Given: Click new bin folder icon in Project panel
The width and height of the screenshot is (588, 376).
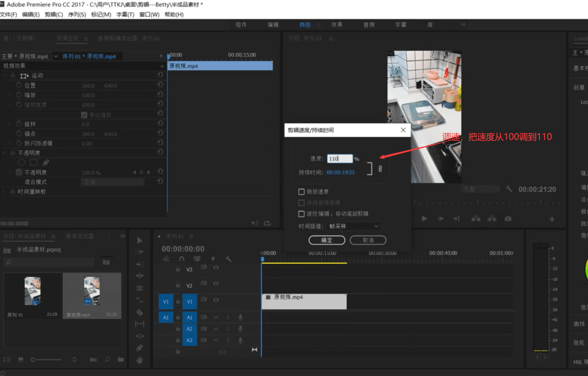Looking at the screenshot, I should tap(121, 360).
